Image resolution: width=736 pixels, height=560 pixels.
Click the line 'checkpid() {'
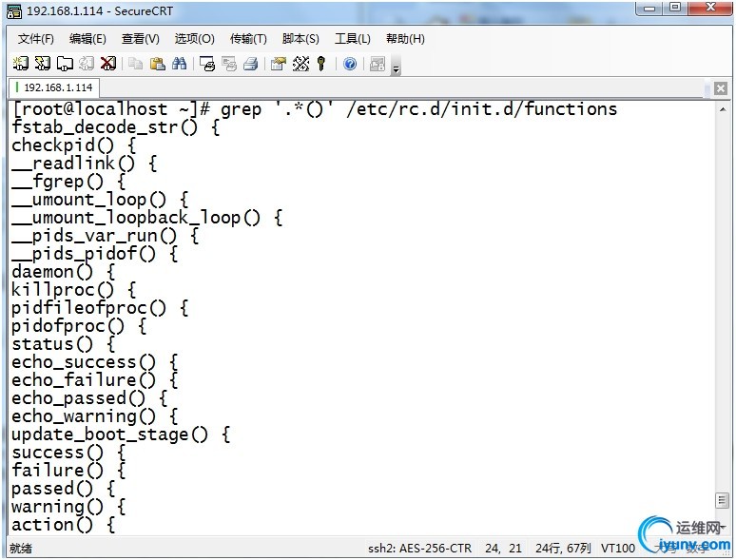(x=73, y=145)
